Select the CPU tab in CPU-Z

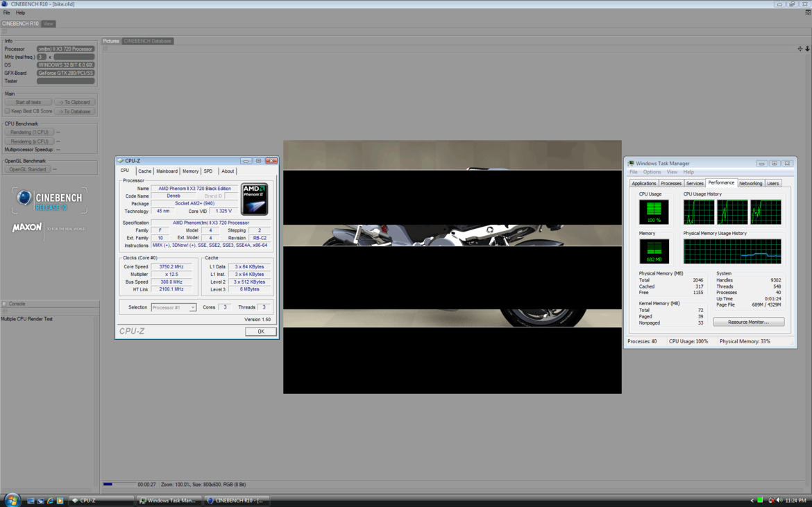[x=125, y=171]
